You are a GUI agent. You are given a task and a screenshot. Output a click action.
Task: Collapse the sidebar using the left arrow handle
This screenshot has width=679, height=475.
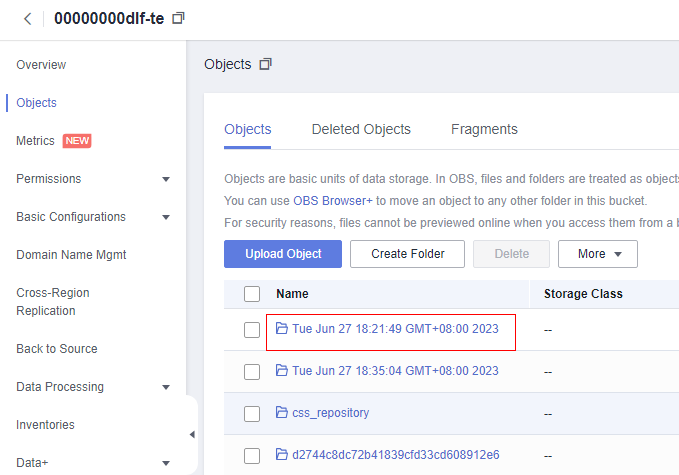point(192,435)
